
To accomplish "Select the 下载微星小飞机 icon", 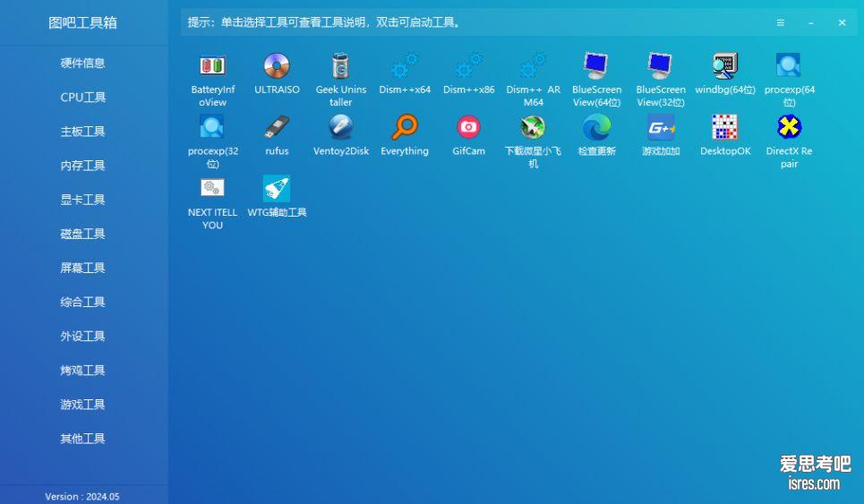I will click(533, 127).
